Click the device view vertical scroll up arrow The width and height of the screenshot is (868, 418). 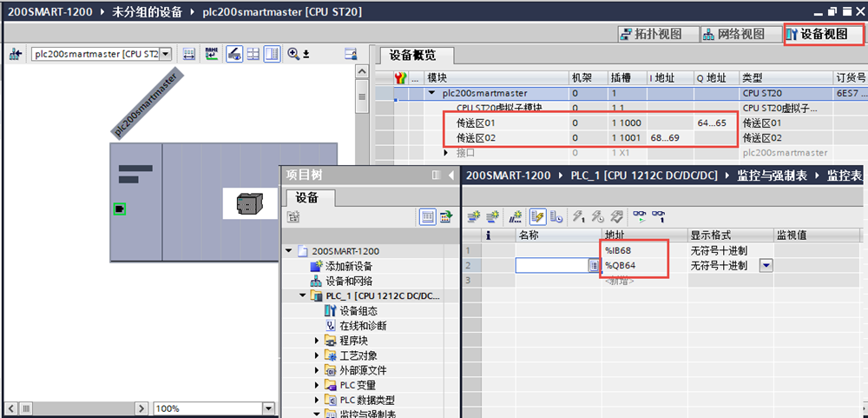tap(362, 71)
